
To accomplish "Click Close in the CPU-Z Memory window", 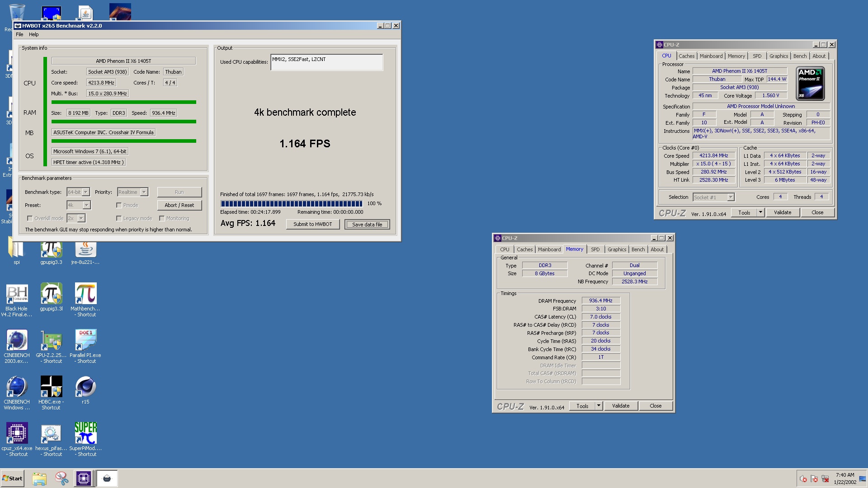I will point(656,406).
